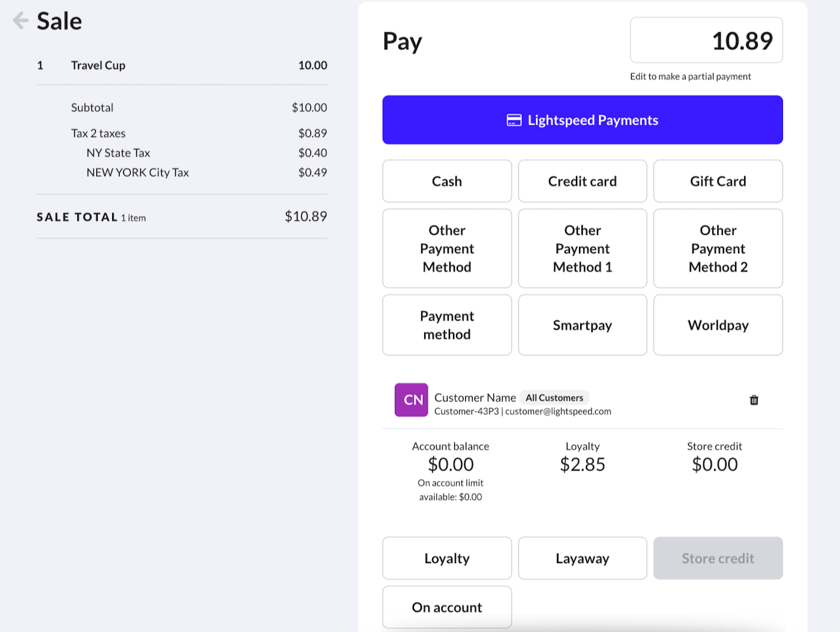Click the Payment method button
Viewport: 840px width, 632px height.
tap(446, 325)
